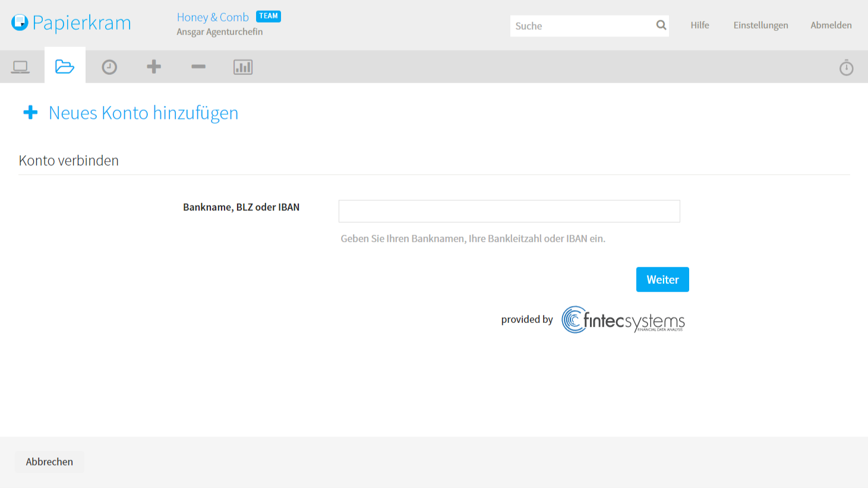Open time tracking via the clock icon

[x=109, y=67]
